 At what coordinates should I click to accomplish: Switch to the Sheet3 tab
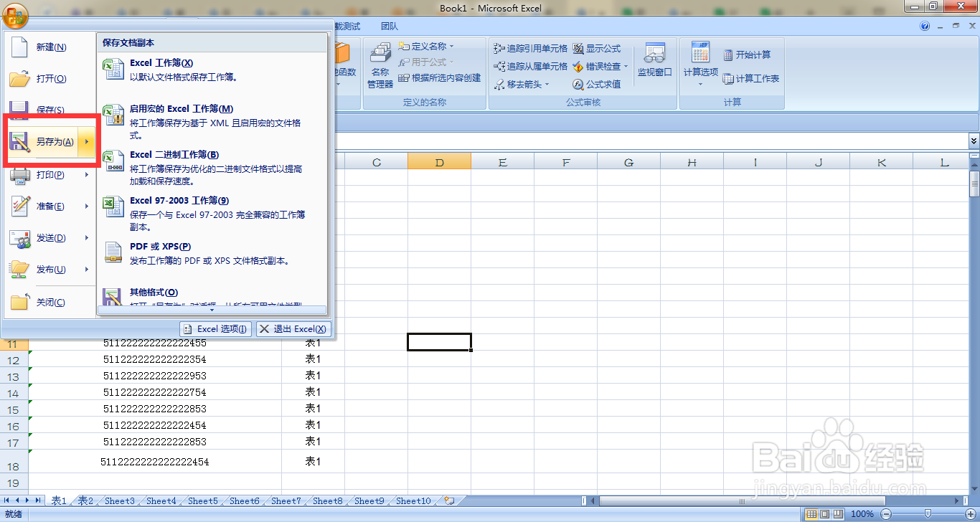click(x=120, y=501)
